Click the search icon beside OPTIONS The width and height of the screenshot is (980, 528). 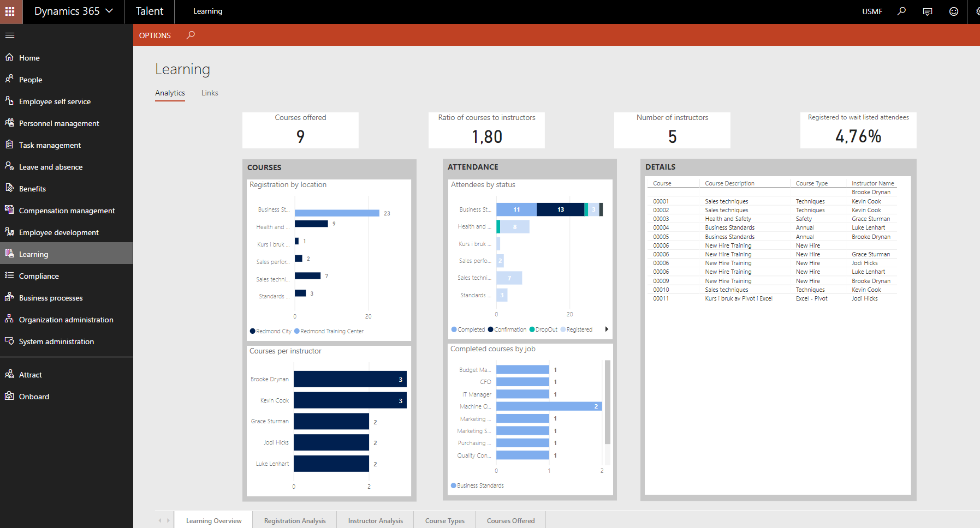tap(191, 35)
